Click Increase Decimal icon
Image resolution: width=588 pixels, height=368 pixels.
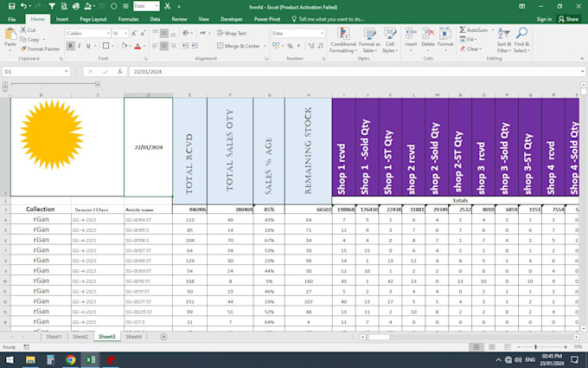pyautogui.click(x=311, y=46)
